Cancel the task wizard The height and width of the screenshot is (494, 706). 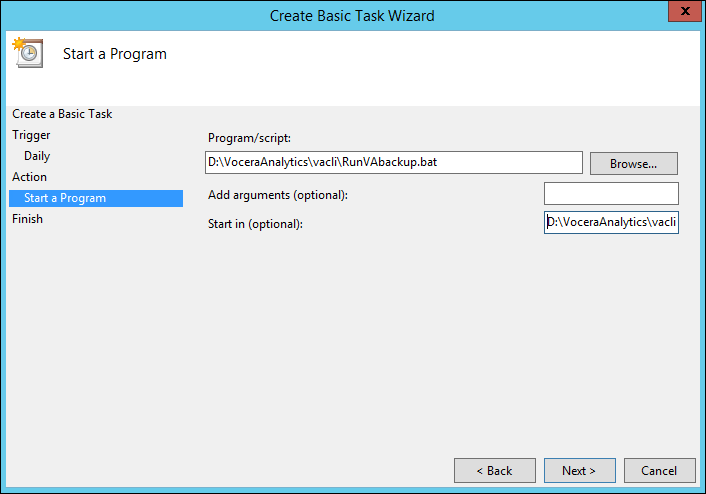(x=659, y=470)
